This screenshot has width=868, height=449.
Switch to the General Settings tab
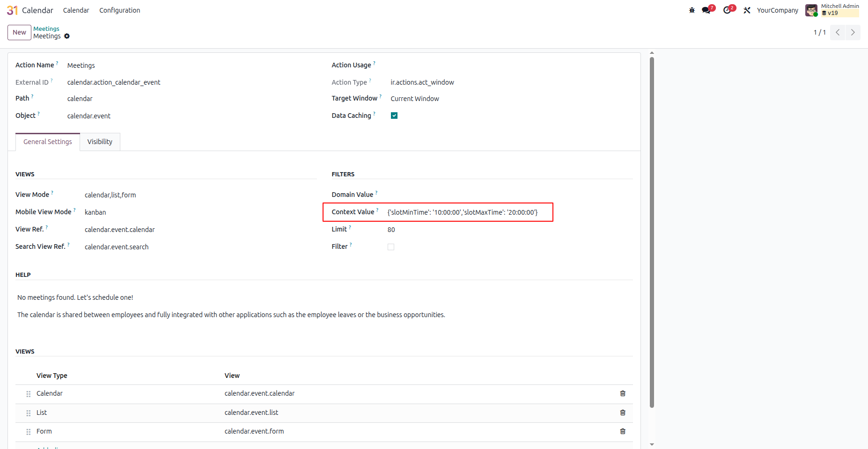48,142
